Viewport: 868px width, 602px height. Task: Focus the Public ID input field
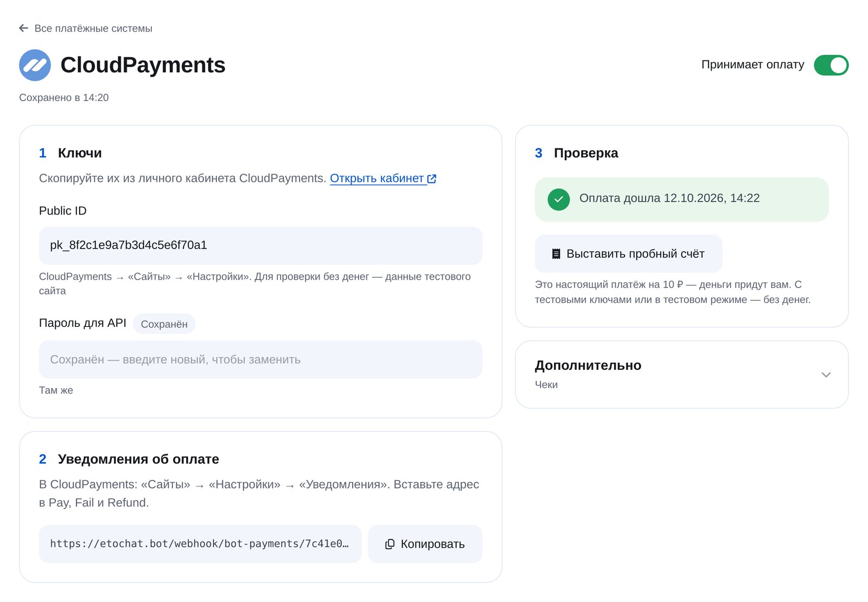[x=260, y=245]
